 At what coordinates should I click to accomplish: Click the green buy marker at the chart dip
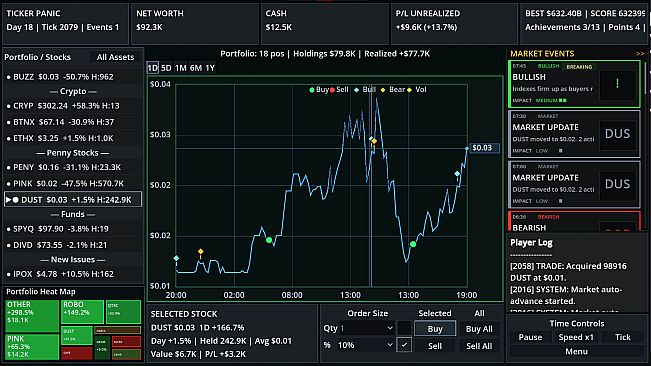click(413, 244)
